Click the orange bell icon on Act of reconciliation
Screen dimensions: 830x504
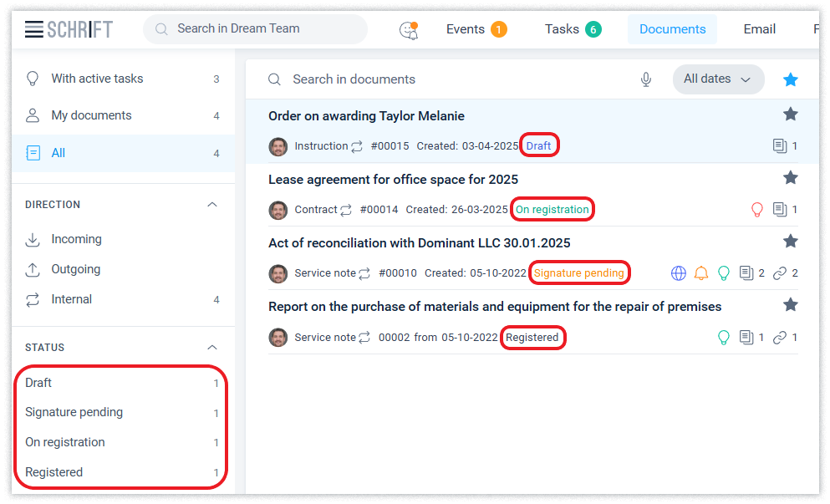click(701, 273)
